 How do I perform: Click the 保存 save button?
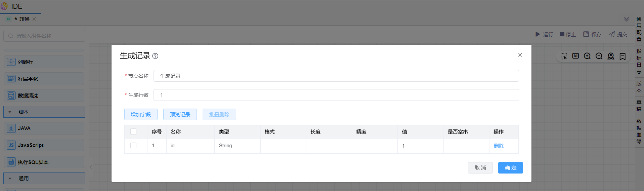[592, 34]
